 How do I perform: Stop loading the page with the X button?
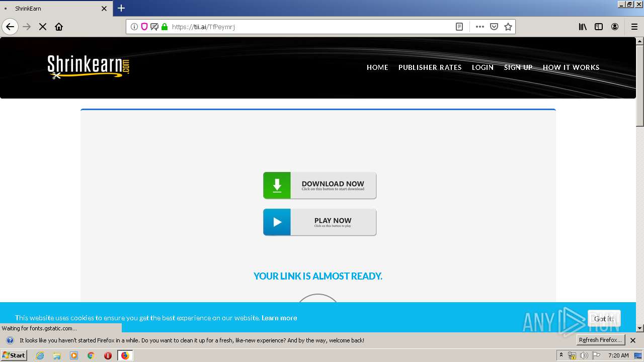click(43, 27)
